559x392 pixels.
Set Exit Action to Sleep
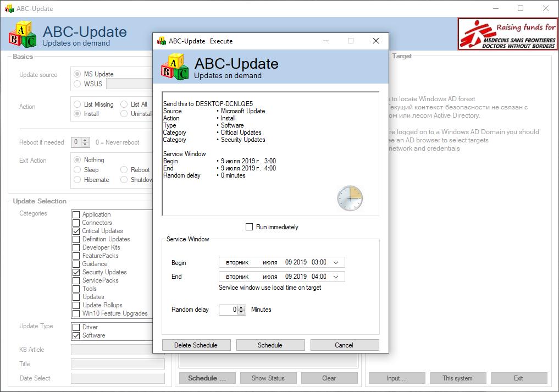77,170
